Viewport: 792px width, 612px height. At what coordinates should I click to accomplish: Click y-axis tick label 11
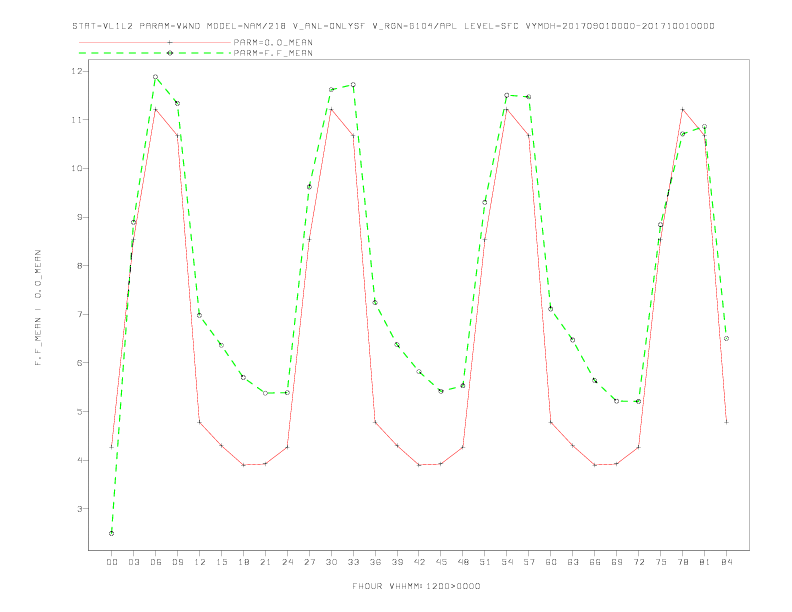click(x=77, y=120)
